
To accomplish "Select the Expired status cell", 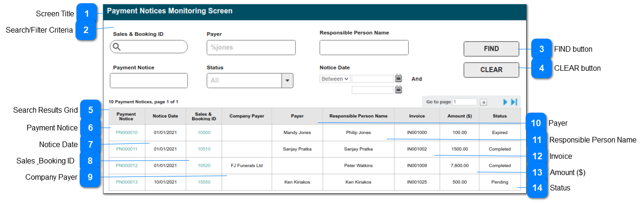I will pyautogui.click(x=500, y=133).
